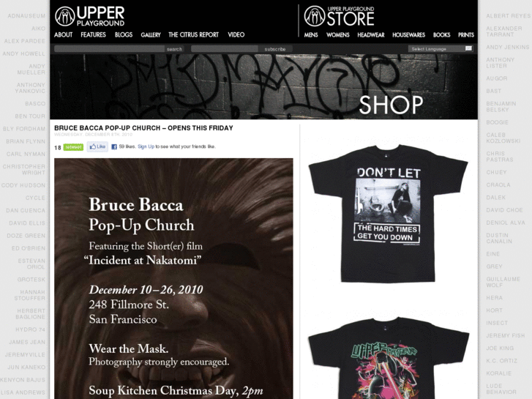Open the Prints store section

click(466, 35)
